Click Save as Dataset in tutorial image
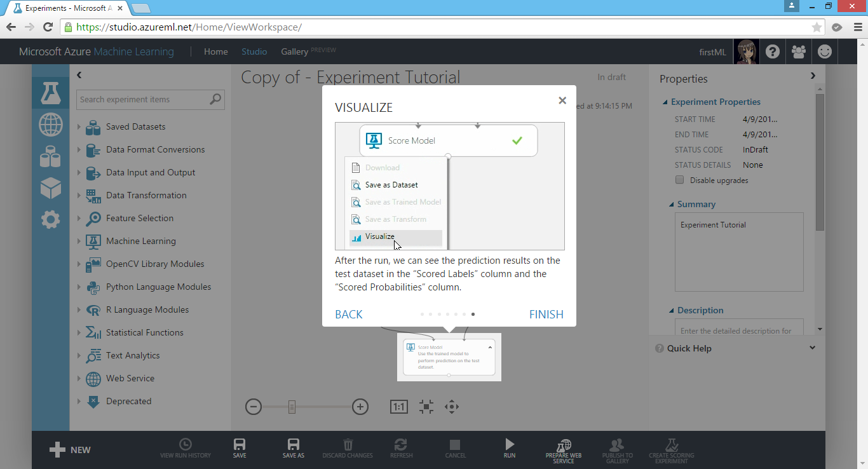Viewport: 868px width, 469px height. click(x=391, y=185)
